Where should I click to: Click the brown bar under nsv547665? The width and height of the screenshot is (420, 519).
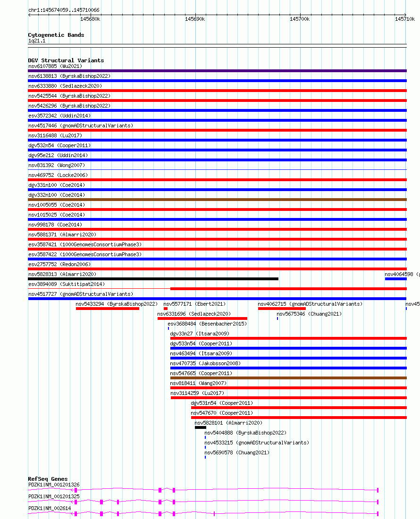click(289, 378)
